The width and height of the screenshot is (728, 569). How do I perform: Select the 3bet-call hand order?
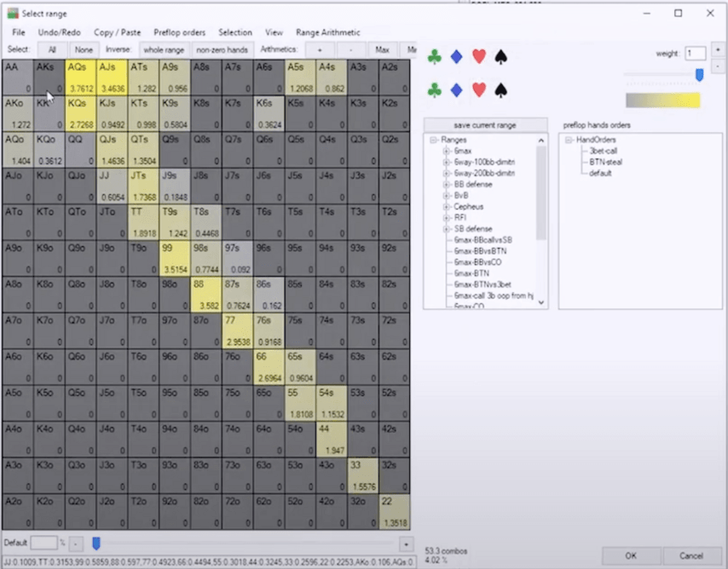(x=603, y=151)
